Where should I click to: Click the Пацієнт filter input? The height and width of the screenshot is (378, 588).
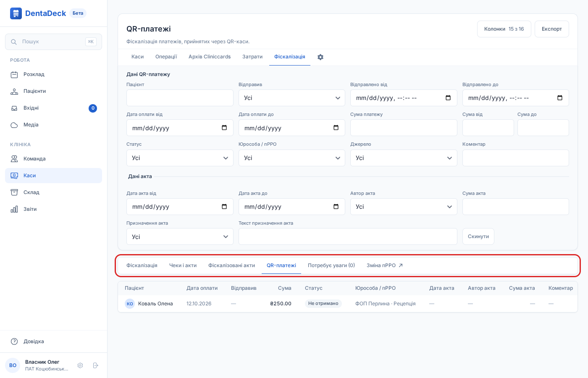180,98
